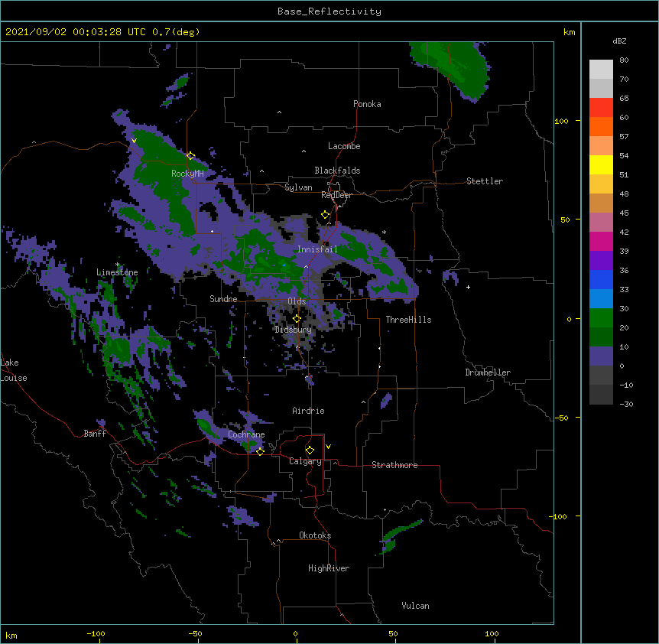Viewport: 659px width, 644px height.
Task: Select the violet 36–39 dBZ legend swatch
Action: pyautogui.click(x=601, y=261)
